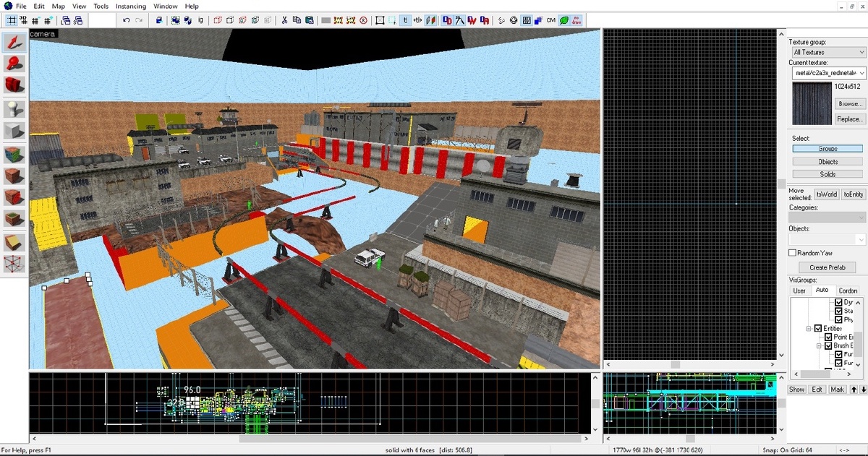
Task: Switch to the Cordon visgroups tab
Action: tap(848, 291)
